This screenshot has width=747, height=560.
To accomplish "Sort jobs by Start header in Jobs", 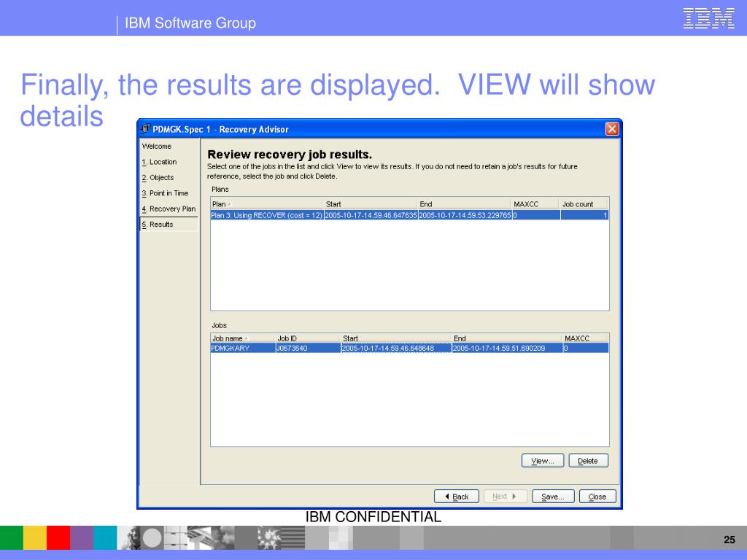I will point(395,338).
